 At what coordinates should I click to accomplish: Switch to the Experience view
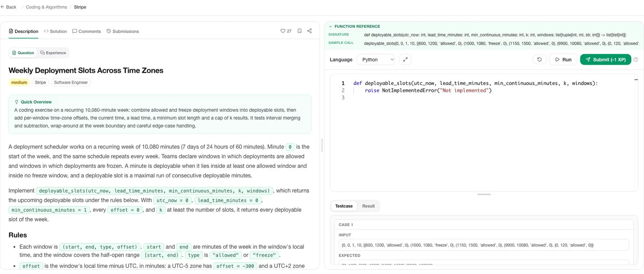tap(53, 53)
